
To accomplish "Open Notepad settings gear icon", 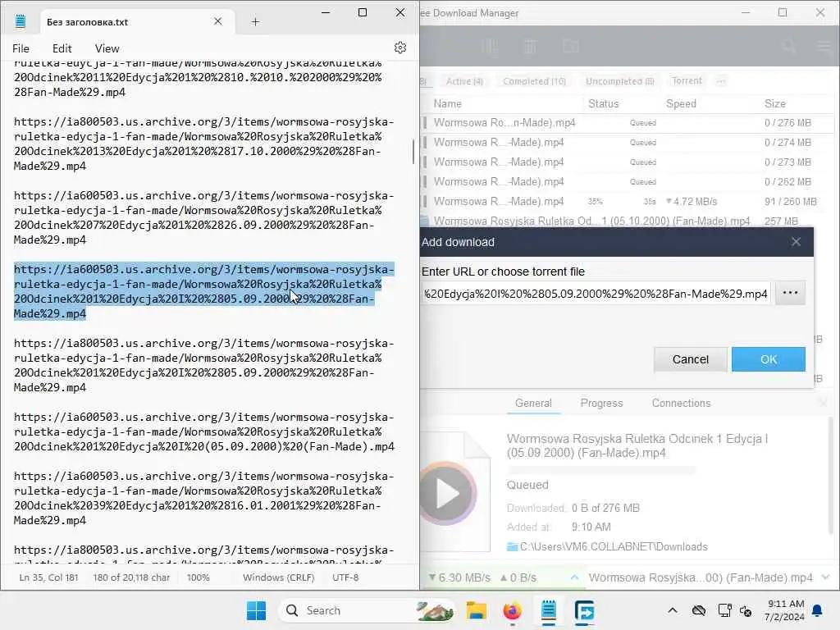I will coord(399,48).
